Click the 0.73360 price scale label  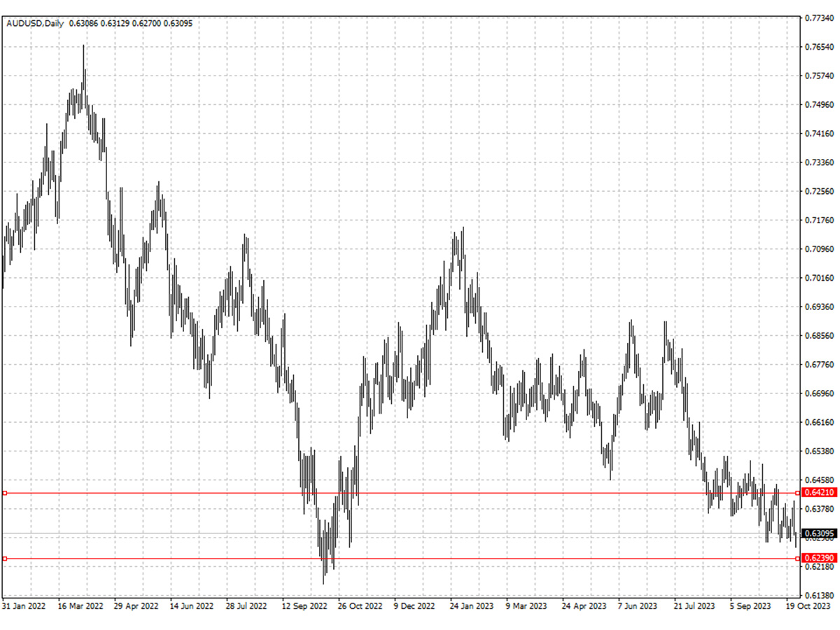819,162
